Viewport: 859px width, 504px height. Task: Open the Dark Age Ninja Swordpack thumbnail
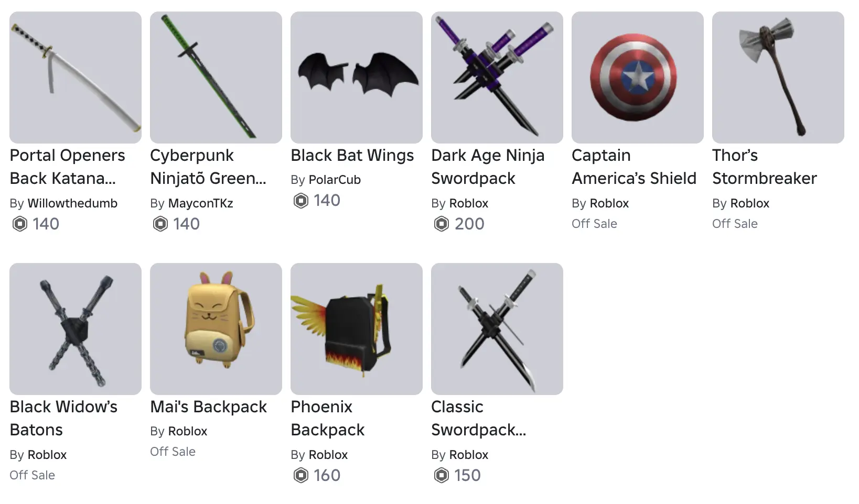(x=497, y=78)
